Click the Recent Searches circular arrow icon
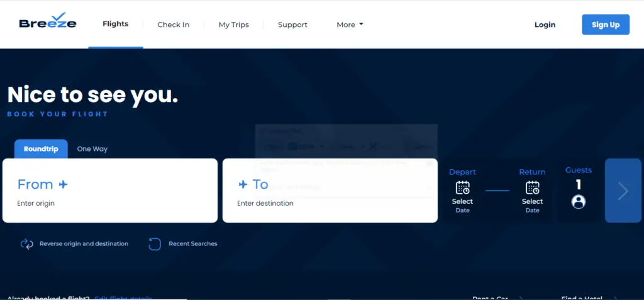 click(155, 244)
